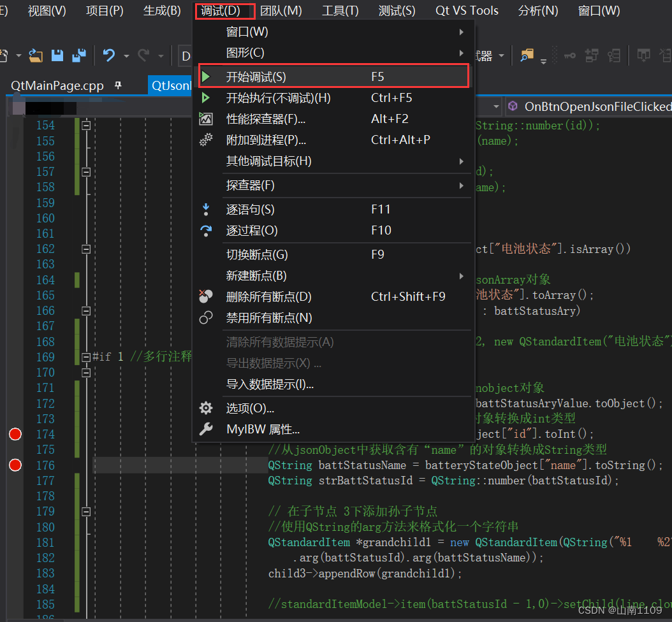
Task: Click the key-shaped toolbar icon
Action: (570, 55)
